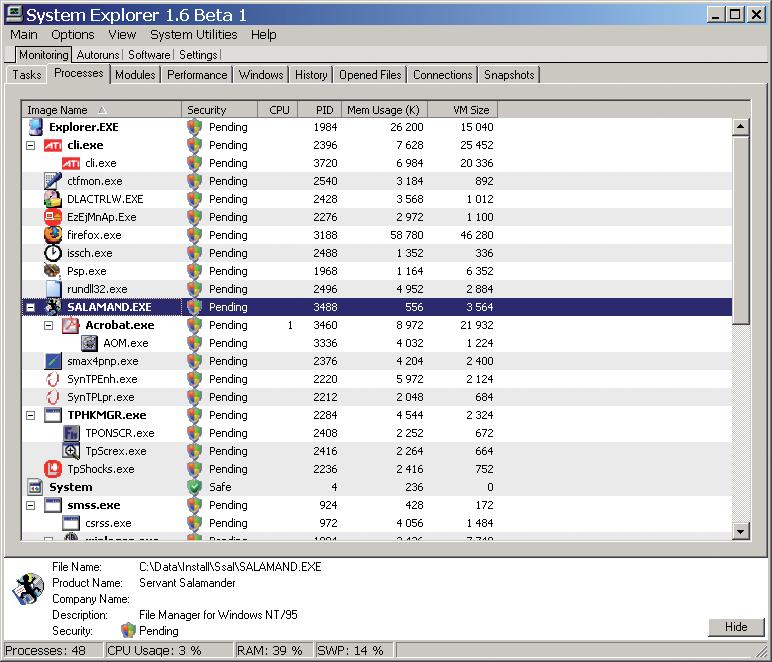Screen dimensions: 772x662
Task: Collapse the cli.exe process tree
Action: [31, 146]
